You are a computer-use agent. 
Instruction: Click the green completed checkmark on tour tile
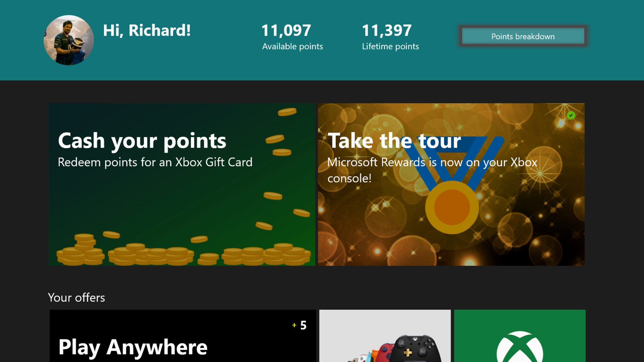571,115
